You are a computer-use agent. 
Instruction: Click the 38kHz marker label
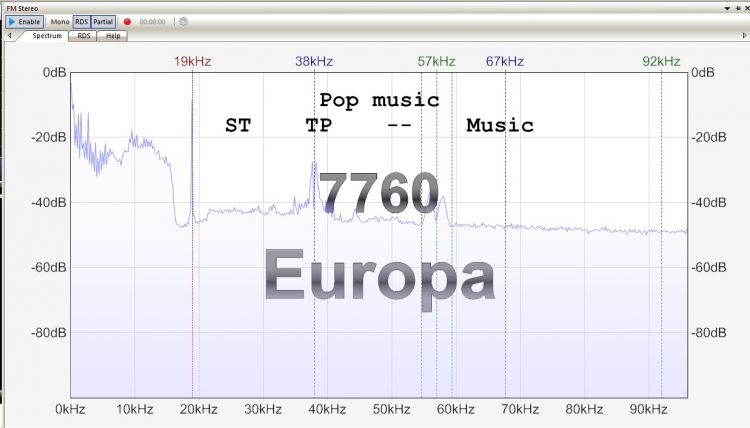coord(314,61)
